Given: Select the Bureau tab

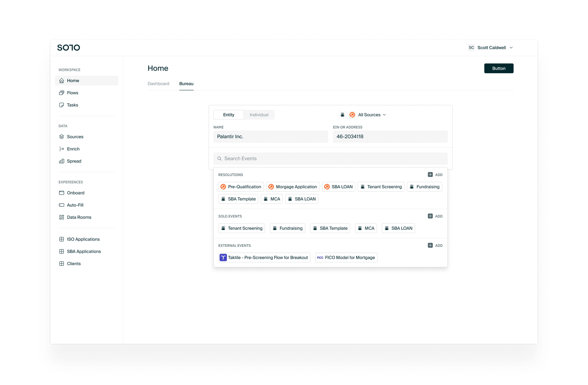Looking at the screenshot, I should pyautogui.click(x=186, y=84).
